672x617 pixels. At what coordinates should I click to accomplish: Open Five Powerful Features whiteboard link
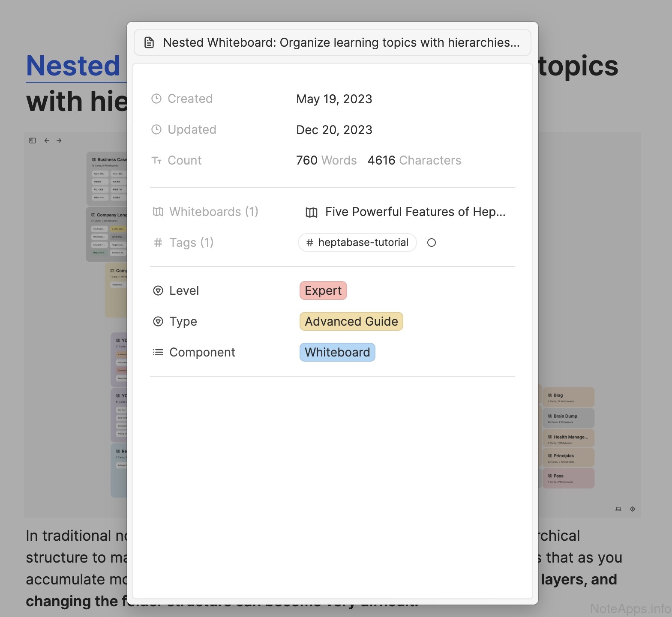(415, 212)
